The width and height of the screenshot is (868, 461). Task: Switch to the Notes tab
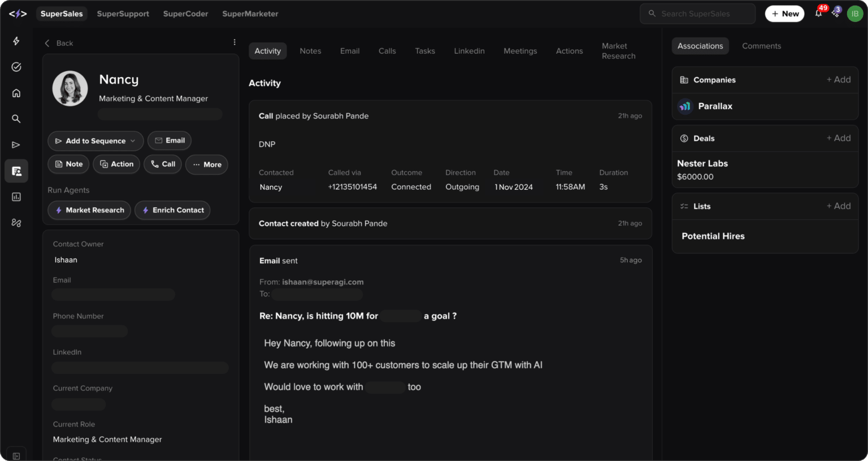coord(310,51)
